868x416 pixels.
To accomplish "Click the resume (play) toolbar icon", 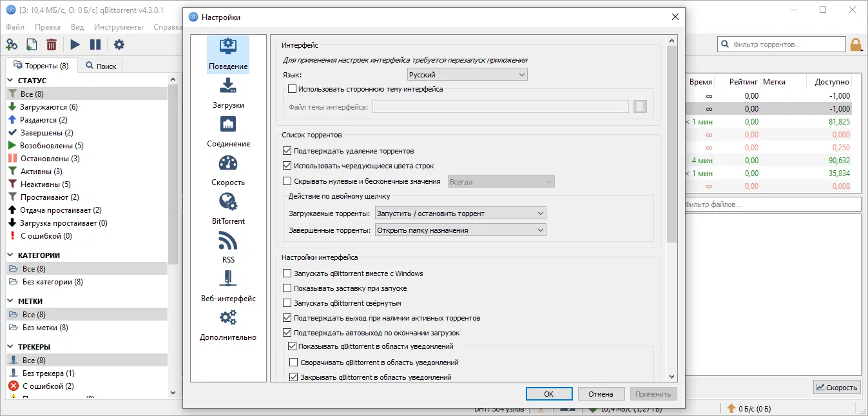I will [x=75, y=45].
